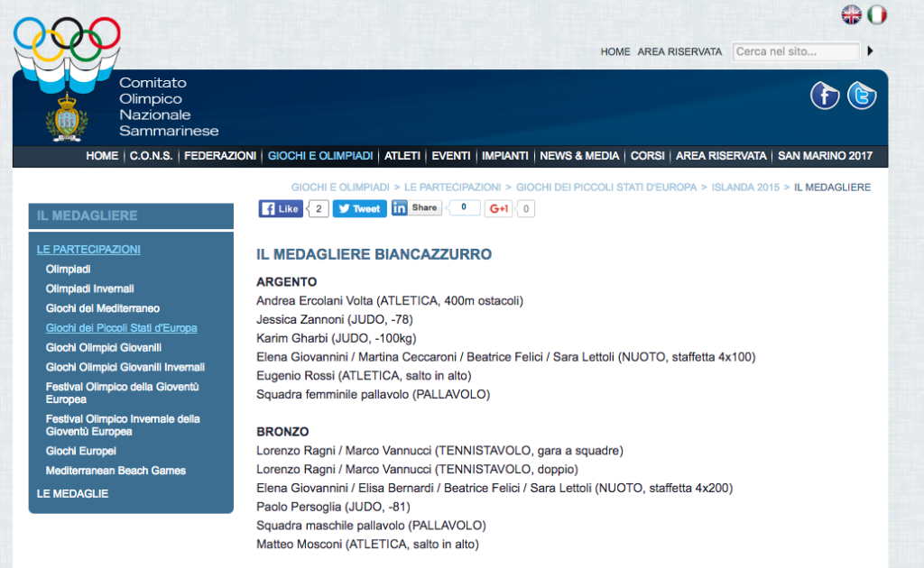Open the ATLETI menu item
The height and width of the screenshot is (568, 924).
pyautogui.click(x=402, y=156)
